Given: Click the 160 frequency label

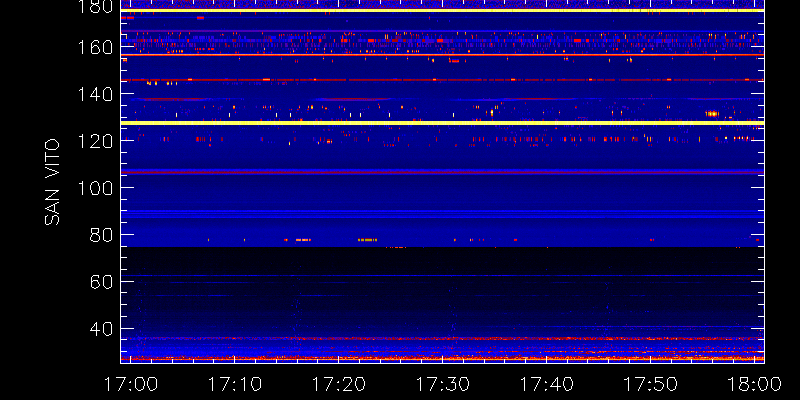Looking at the screenshot, I should click(96, 47).
